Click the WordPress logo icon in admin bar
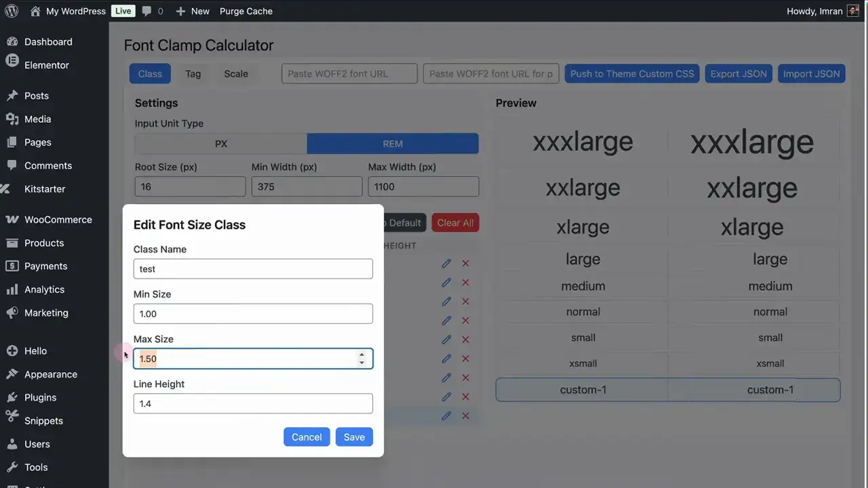 (12, 12)
